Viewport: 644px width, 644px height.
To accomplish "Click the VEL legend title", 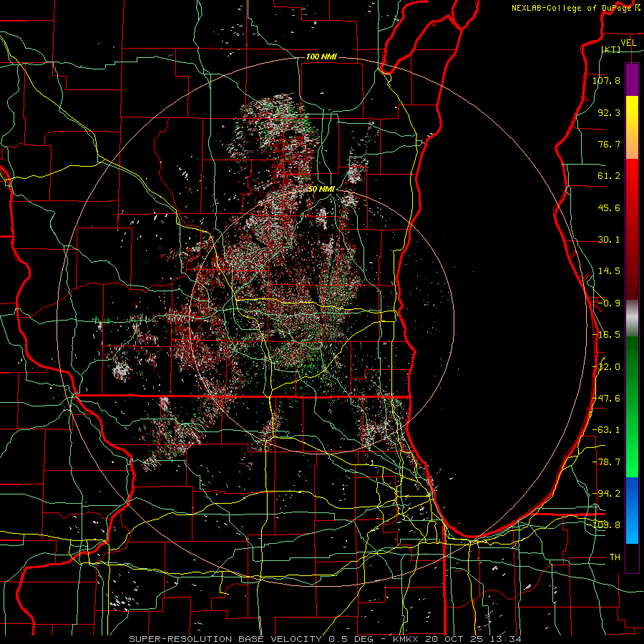I will point(628,43).
